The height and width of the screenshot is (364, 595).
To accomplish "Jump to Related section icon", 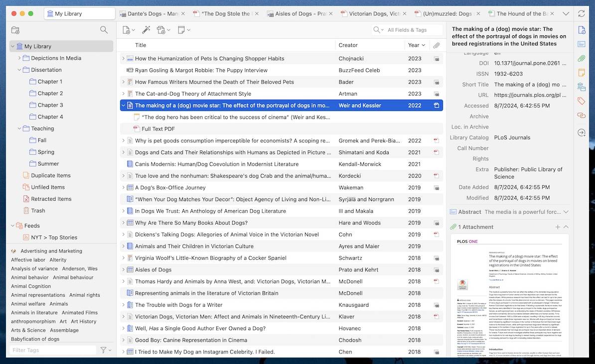I will coord(582,115).
